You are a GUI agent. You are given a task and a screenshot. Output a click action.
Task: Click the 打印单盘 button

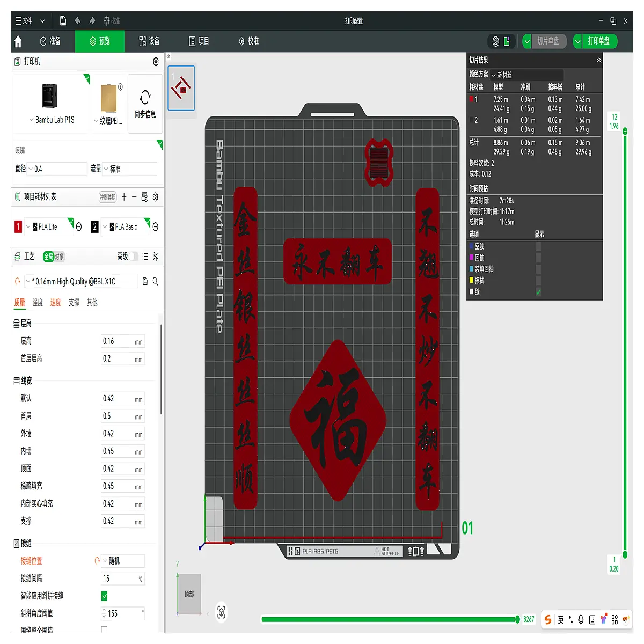pos(599,41)
